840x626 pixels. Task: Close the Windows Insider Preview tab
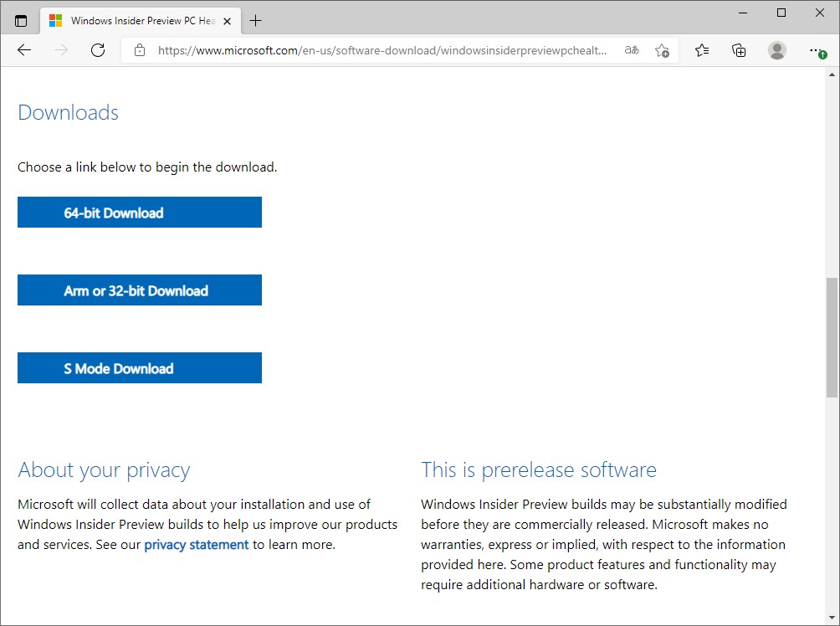coord(227,21)
